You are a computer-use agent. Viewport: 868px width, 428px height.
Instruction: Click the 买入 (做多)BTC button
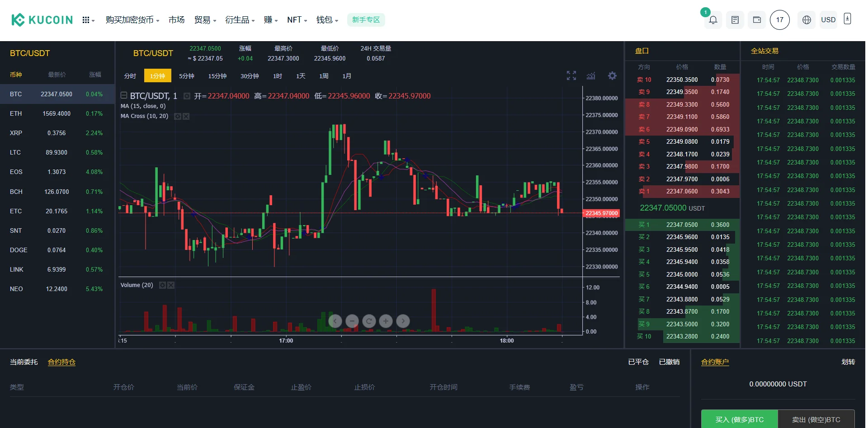point(739,419)
